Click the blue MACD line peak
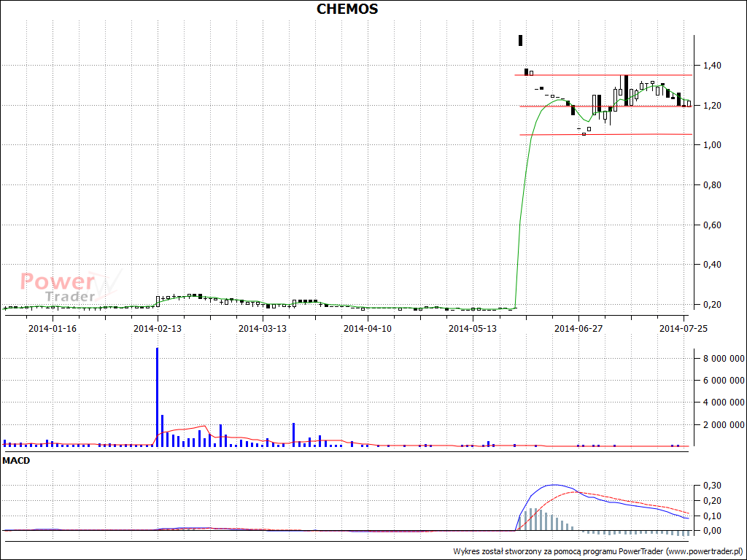 coord(553,485)
